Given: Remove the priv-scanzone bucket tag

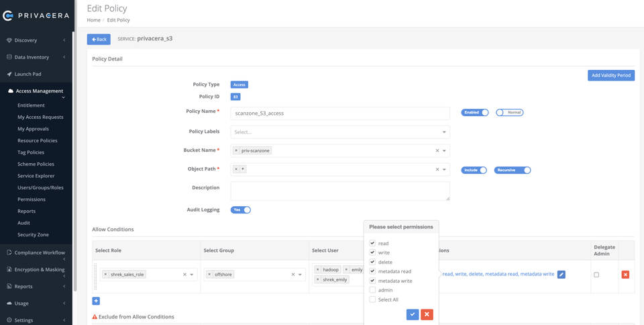Looking at the screenshot, I should 236,151.
